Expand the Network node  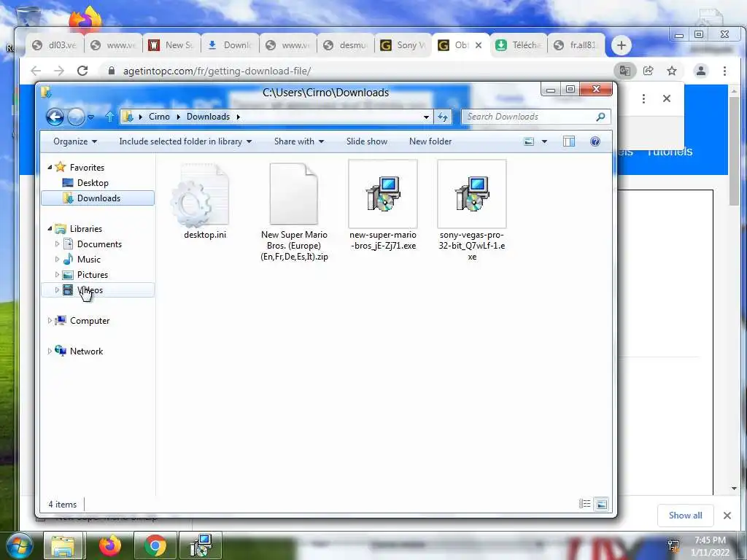50,351
